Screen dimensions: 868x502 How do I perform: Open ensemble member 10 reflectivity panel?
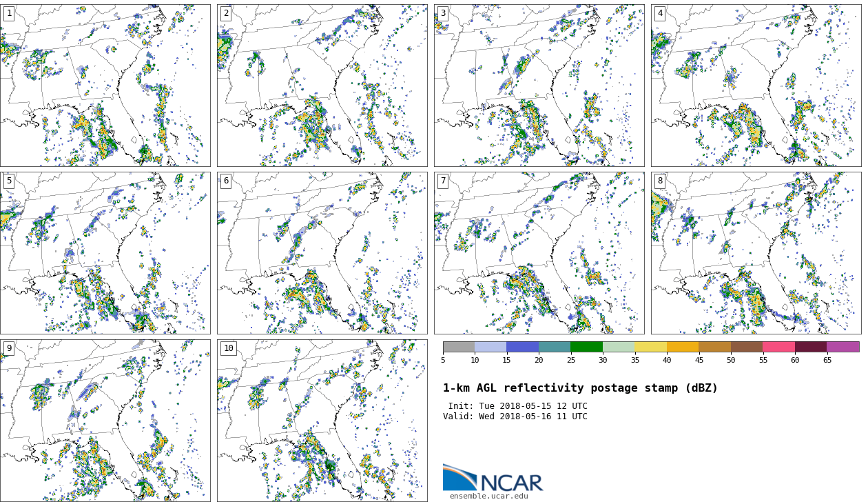322,420
